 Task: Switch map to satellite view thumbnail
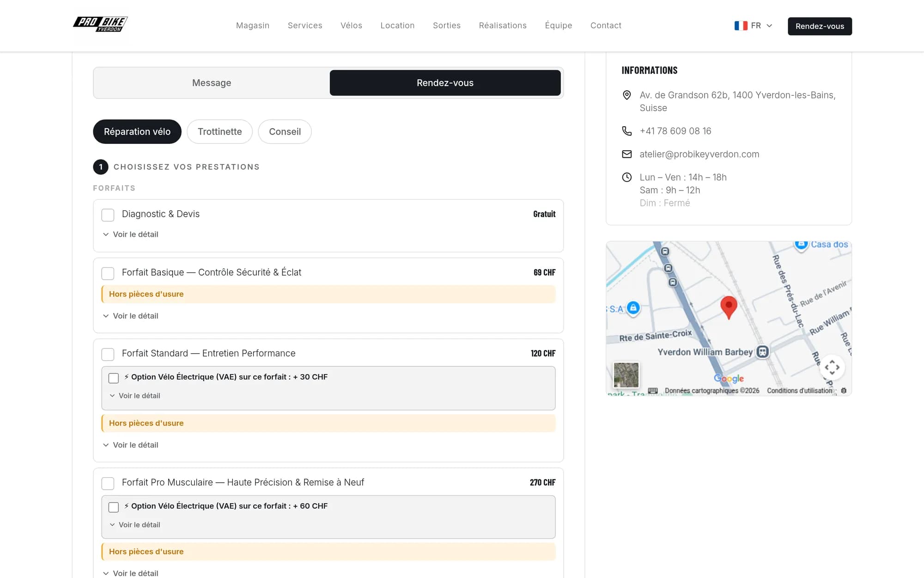626,375
